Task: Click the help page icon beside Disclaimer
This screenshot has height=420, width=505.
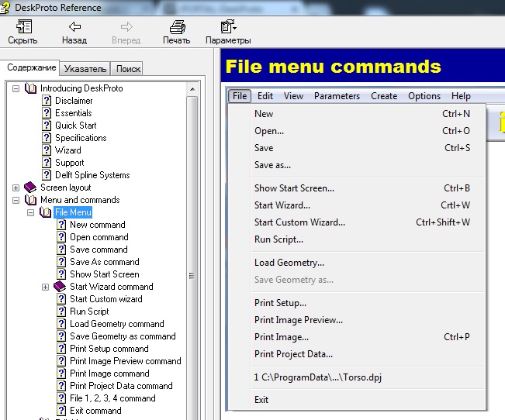Action: [x=47, y=101]
